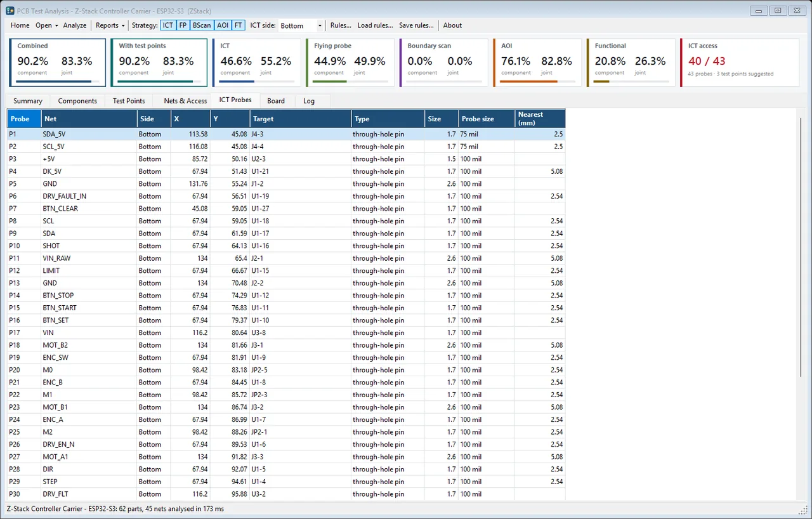Viewport: 812px width, 519px height.
Task: Run Analyze from the toolbar
Action: (75, 25)
